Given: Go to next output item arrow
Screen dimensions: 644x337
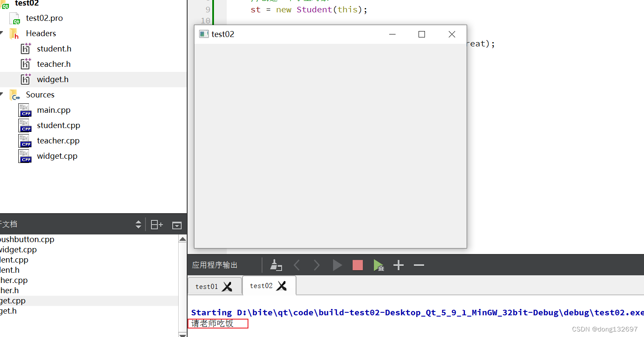Looking at the screenshot, I should pos(316,265).
